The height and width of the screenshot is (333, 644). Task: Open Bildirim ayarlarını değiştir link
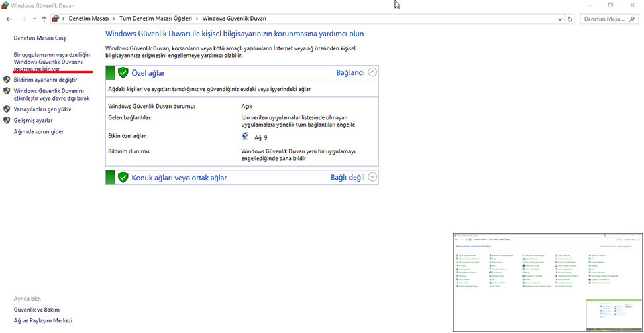(x=45, y=80)
